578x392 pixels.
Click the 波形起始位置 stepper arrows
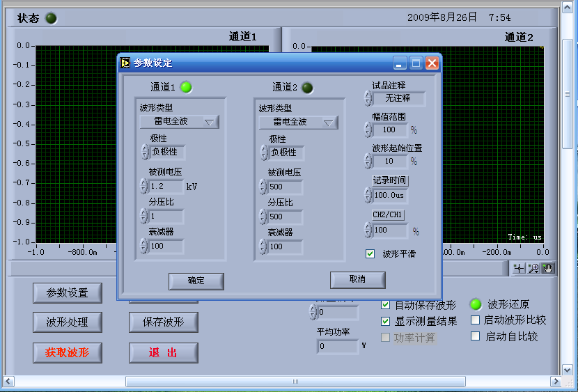368,161
